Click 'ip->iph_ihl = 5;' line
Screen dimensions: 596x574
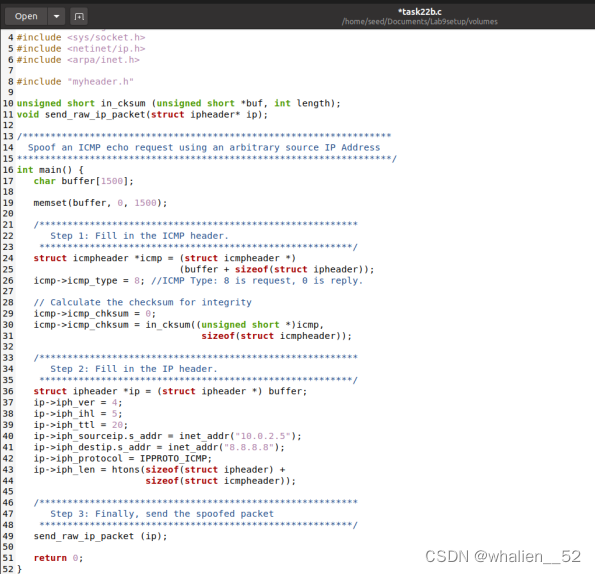(78, 414)
